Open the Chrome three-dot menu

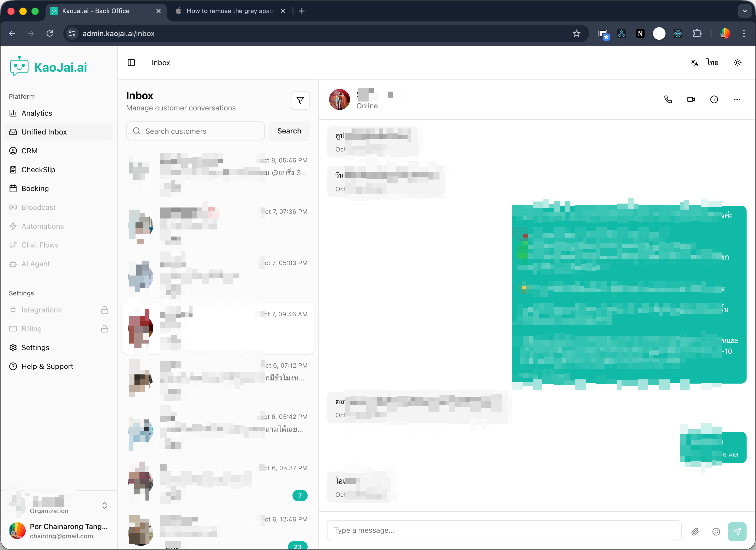pos(744,33)
